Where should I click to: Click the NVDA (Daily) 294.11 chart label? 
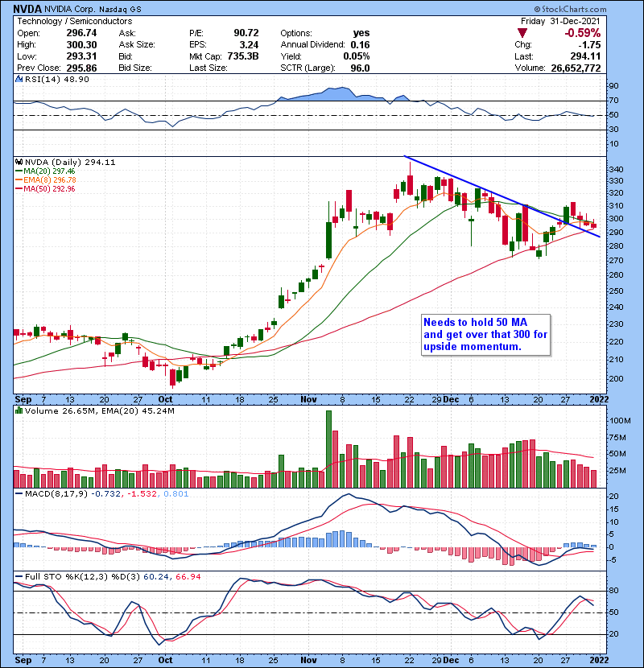[x=70, y=162]
